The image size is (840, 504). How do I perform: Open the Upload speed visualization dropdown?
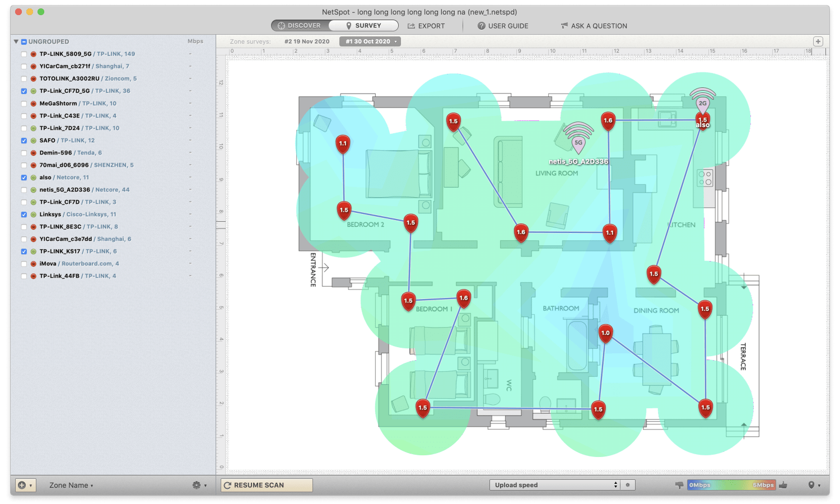click(554, 485)
